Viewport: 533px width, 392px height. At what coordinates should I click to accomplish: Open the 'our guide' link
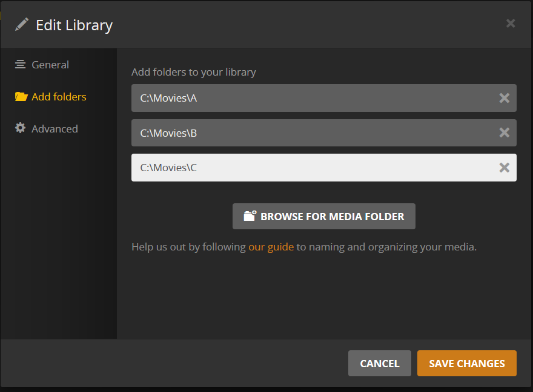pyautogui.click(x=271, y=247)
